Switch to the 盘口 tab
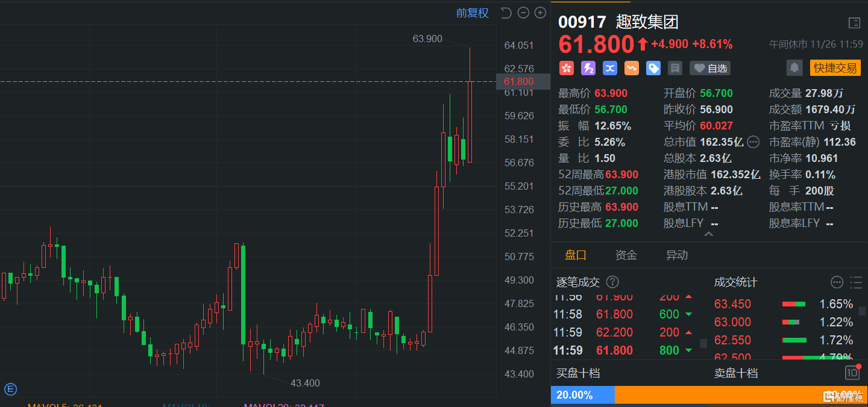This screenshot has width=868, height=407. click(576, 255)
